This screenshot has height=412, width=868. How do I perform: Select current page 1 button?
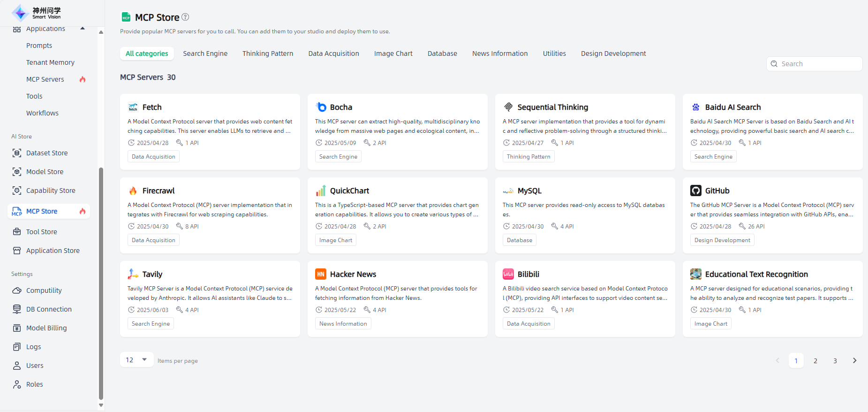796,360
